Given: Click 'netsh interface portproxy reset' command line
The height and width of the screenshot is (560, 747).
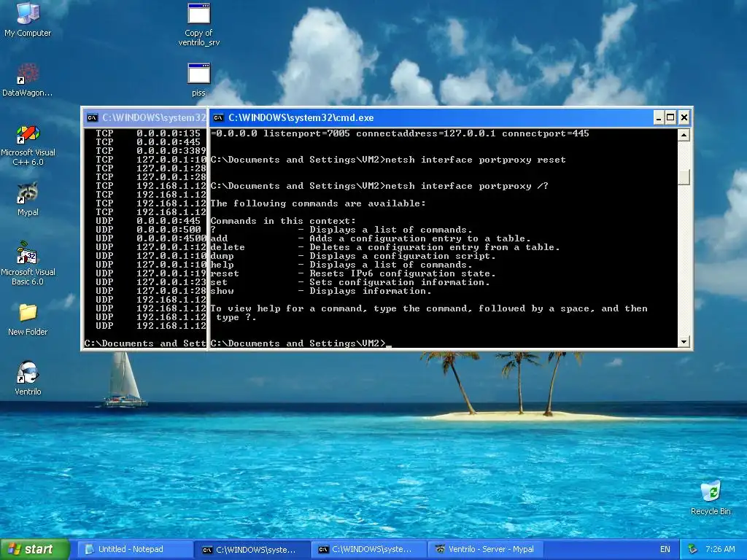Looking at the screenshot, I should (388, 160).
